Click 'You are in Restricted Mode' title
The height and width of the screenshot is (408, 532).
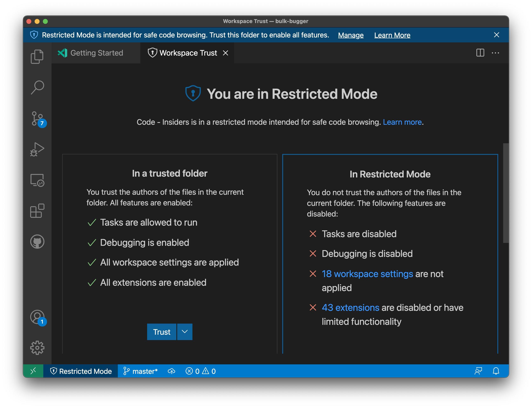292,94
